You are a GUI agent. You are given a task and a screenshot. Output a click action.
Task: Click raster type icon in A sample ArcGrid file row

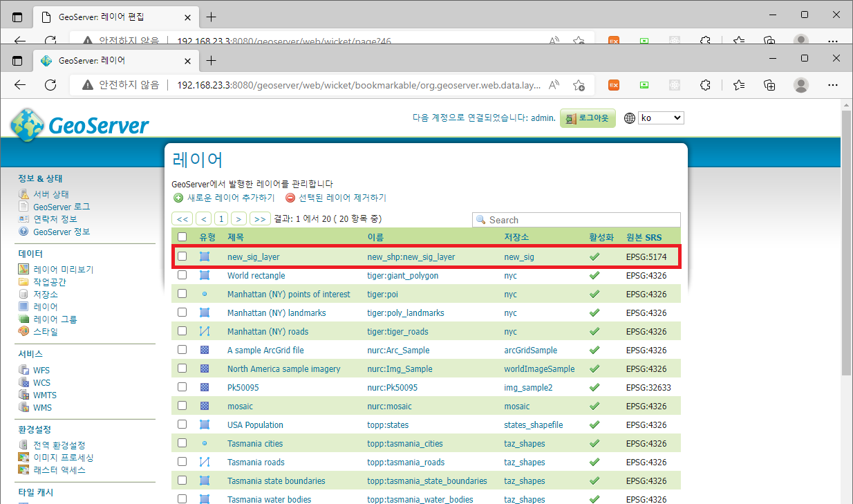(x=204, y=350)
